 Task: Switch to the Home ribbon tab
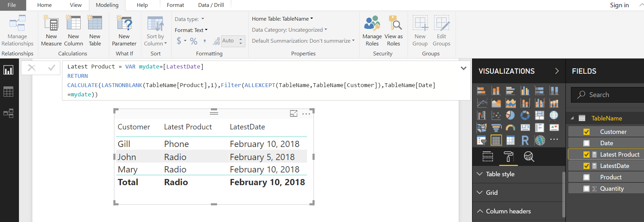coord(44,5)
